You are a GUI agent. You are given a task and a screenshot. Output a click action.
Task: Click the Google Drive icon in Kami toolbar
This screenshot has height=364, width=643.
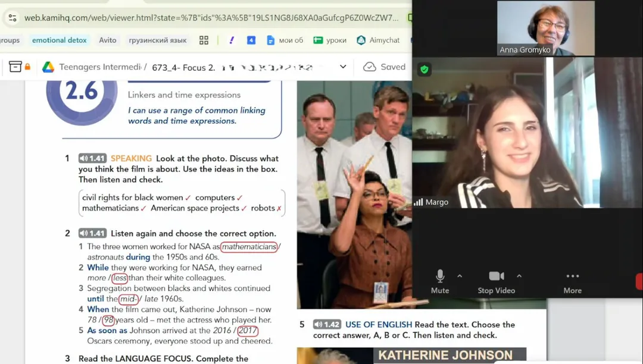coord(48,67)
